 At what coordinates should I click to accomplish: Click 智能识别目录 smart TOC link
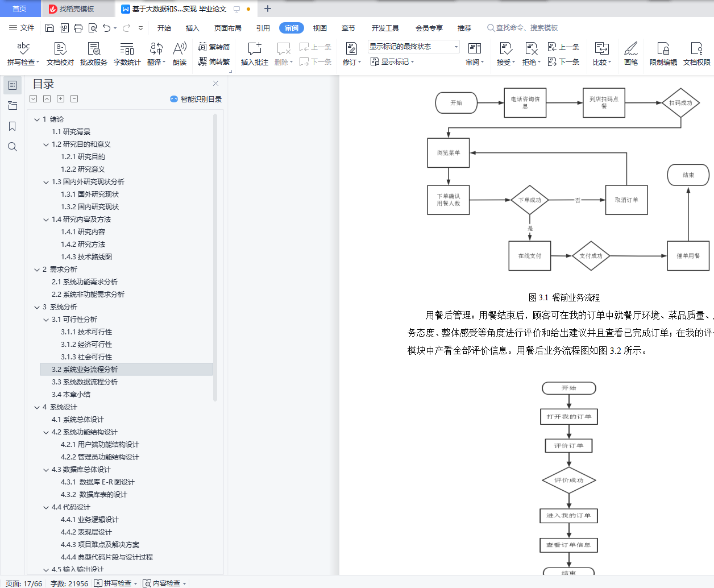pyautogui.click(x=196, y=99)
